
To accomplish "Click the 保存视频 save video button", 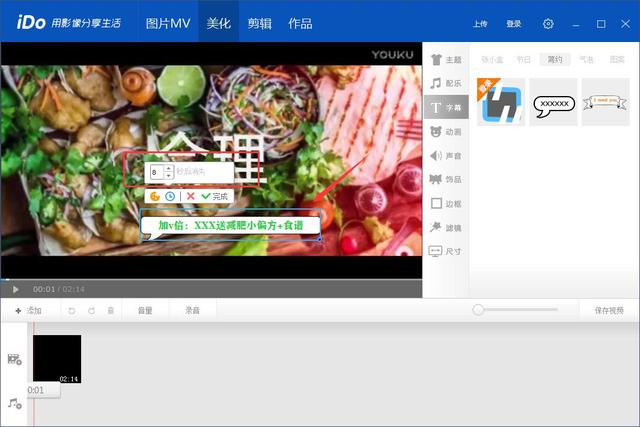I will tap(608, 311).
